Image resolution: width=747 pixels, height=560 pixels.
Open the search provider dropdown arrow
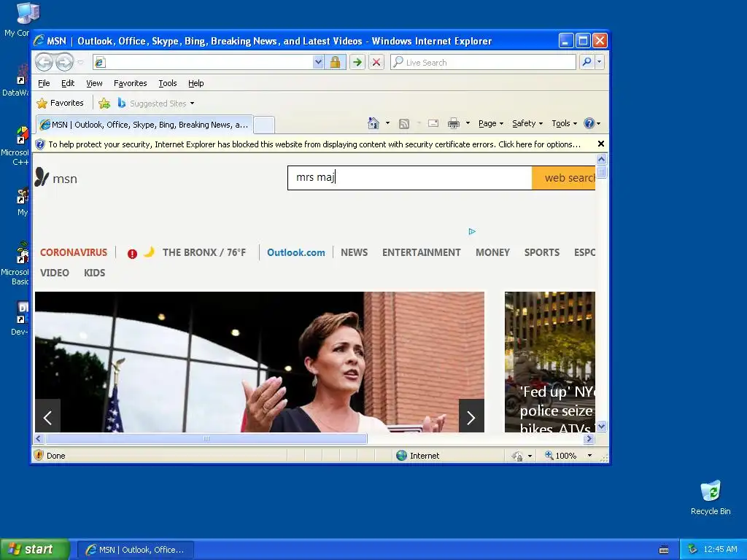[600, 62]
